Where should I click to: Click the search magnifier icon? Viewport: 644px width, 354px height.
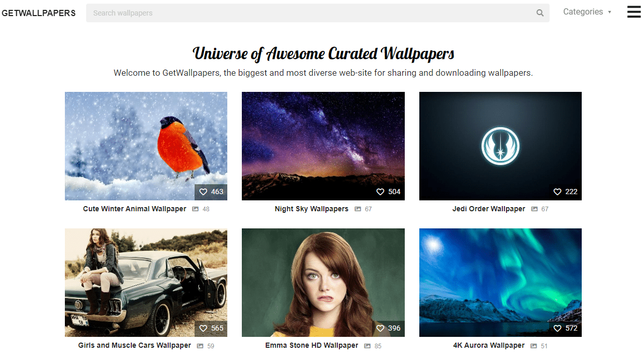(540, 13)
